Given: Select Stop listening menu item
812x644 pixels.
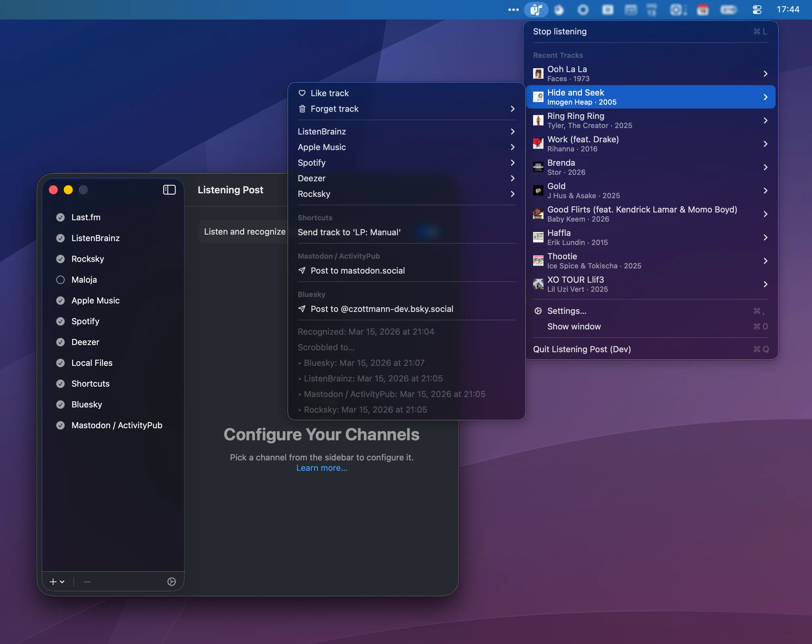Looking at the screenshot, I should [x=560, y=32].
